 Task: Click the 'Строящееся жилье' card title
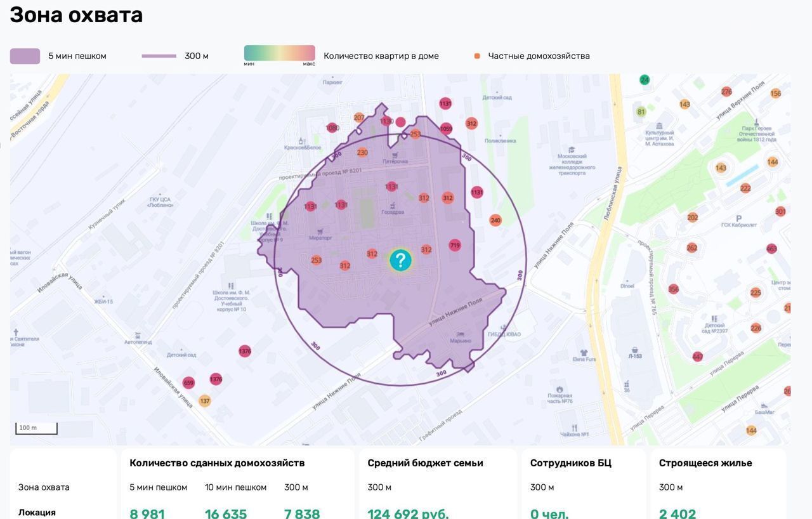point(705,463)
